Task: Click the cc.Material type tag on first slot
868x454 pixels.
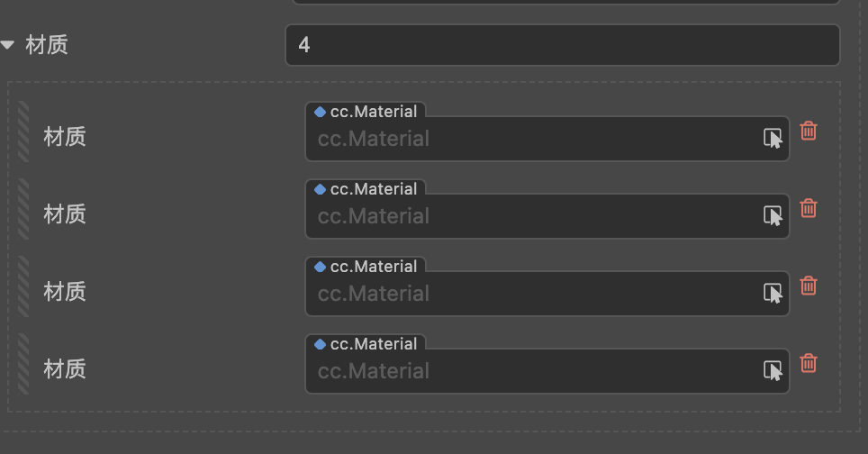Action: [366, 112]
